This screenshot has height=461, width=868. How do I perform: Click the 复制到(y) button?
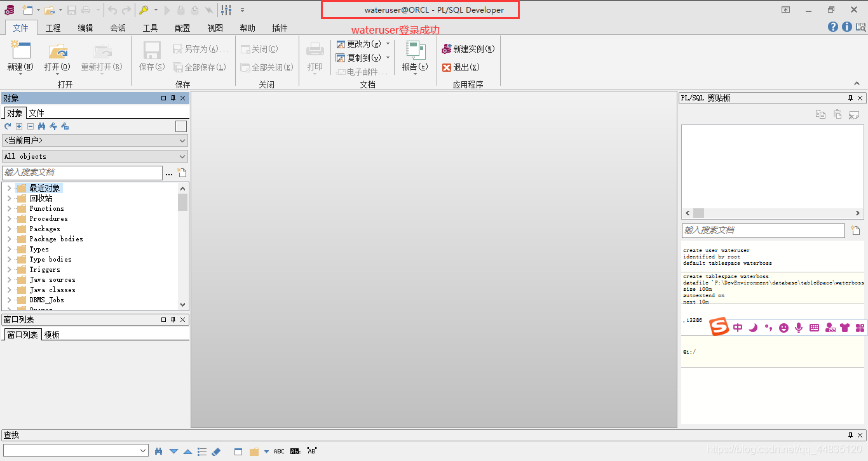[359, 58]
